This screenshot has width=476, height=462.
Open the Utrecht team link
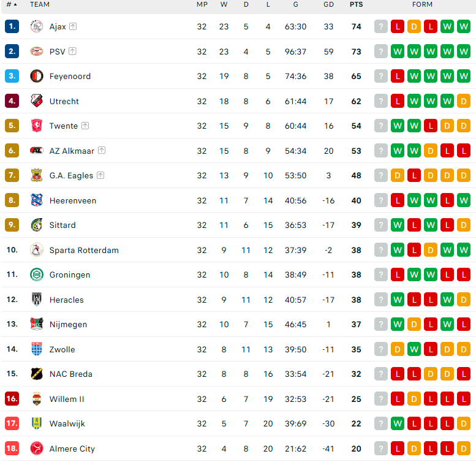coord(64,101)
